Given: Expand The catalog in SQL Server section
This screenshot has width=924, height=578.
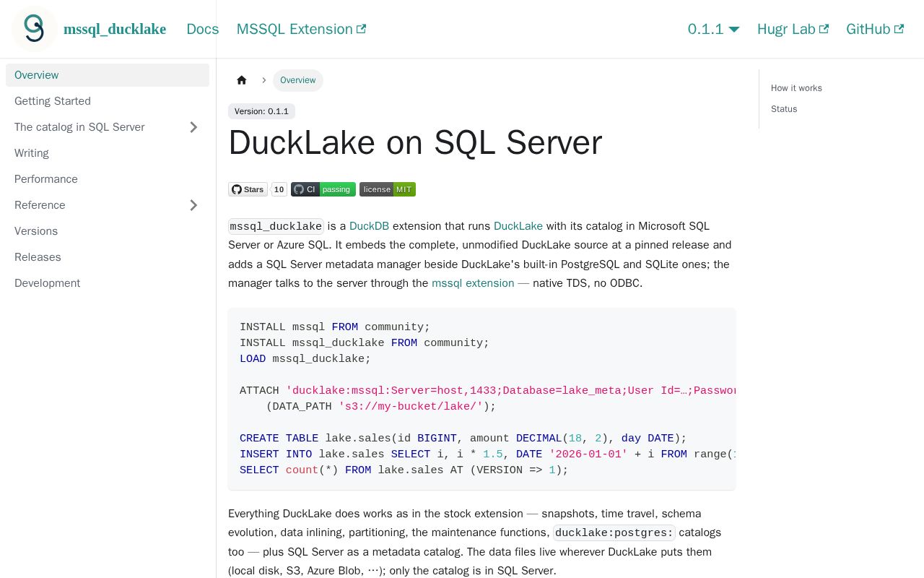Looking at the screenshot, I should (193, 127).
